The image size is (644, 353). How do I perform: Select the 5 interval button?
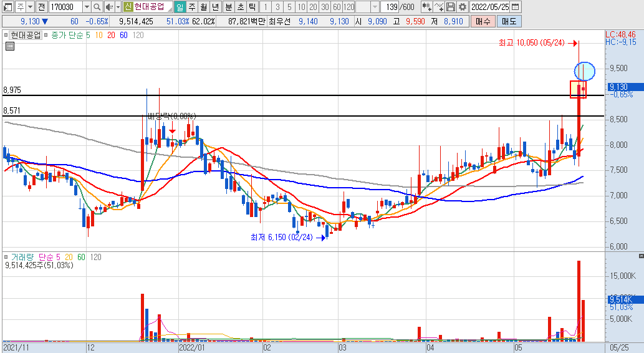[289, 7]
